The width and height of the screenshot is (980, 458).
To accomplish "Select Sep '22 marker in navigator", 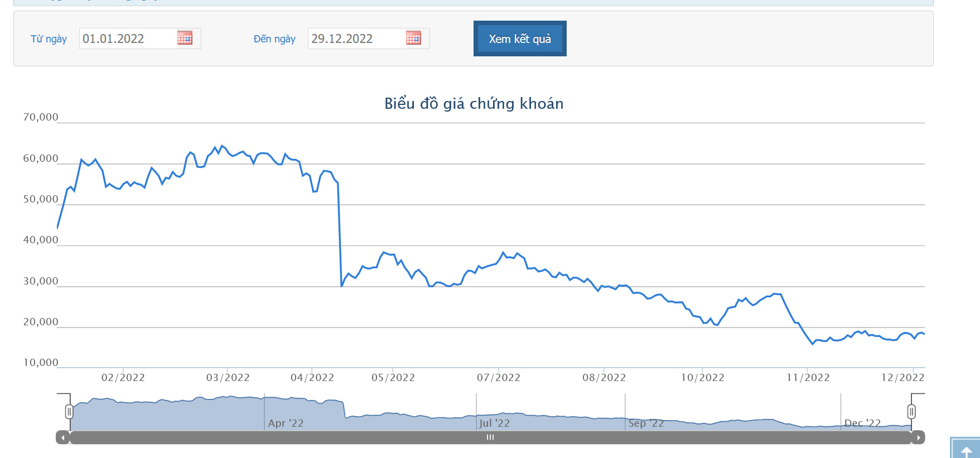I will [646, 423].
